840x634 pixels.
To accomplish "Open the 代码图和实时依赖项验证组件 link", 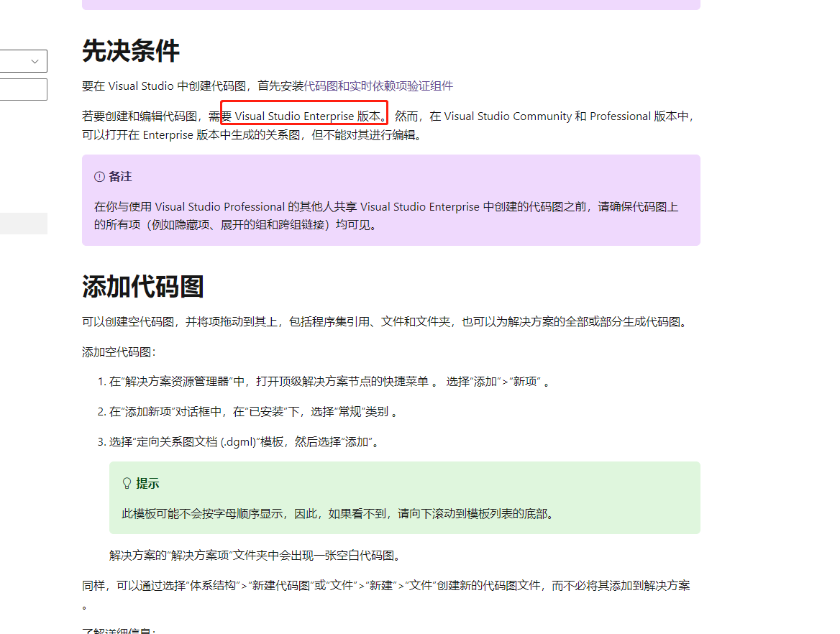I will point(378,86).
